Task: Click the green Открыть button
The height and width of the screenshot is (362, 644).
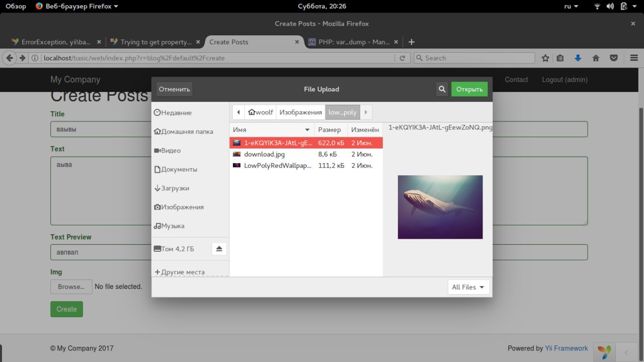Action: 469,89
